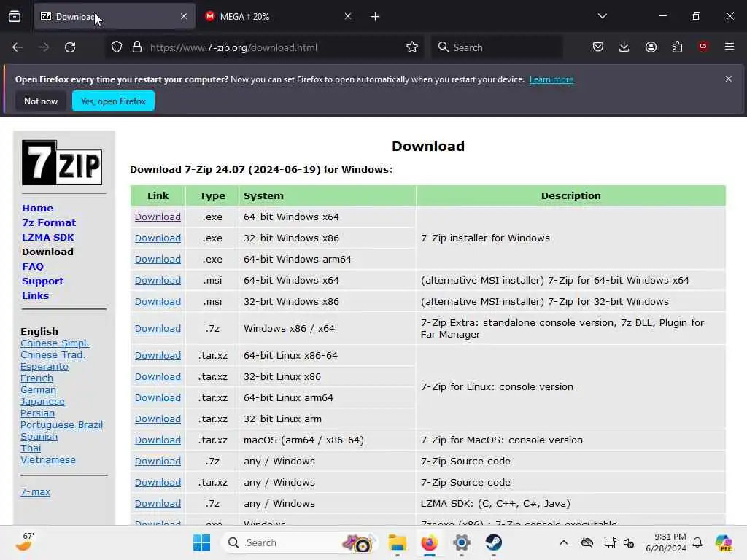Download .tar.xz for 64-bit Linux arm64

click(x=158, y=397)
